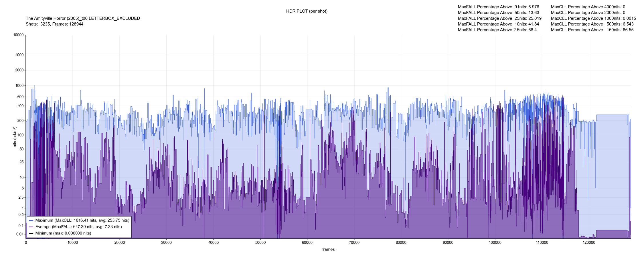Click 'MaxCLL Percentage Above 1000nits: 0.0015'
The image size is (644, 258).
tap(593, 18)
